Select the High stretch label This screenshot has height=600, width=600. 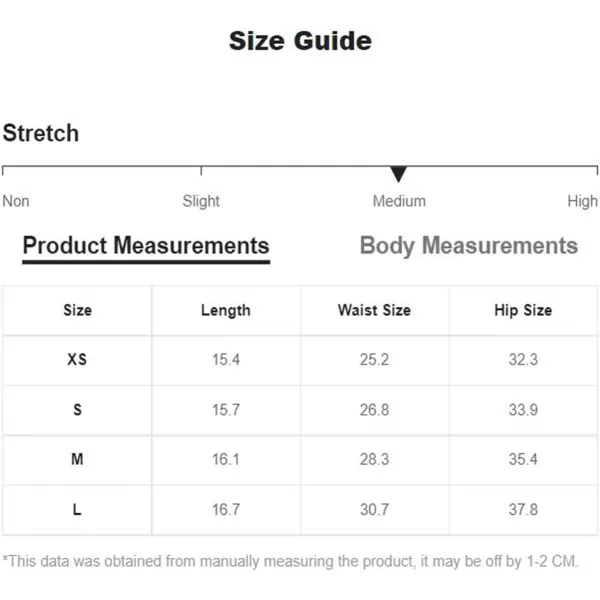point(582,201)
